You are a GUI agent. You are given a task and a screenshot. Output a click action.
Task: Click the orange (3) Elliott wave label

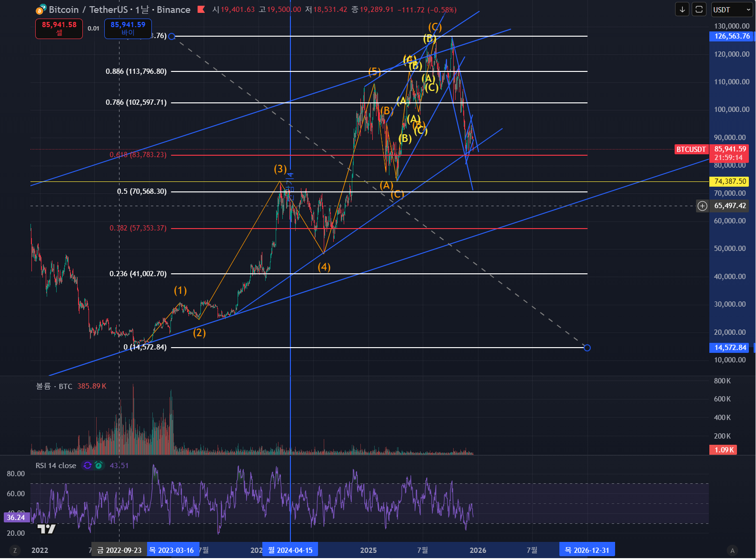coord(280,169)
